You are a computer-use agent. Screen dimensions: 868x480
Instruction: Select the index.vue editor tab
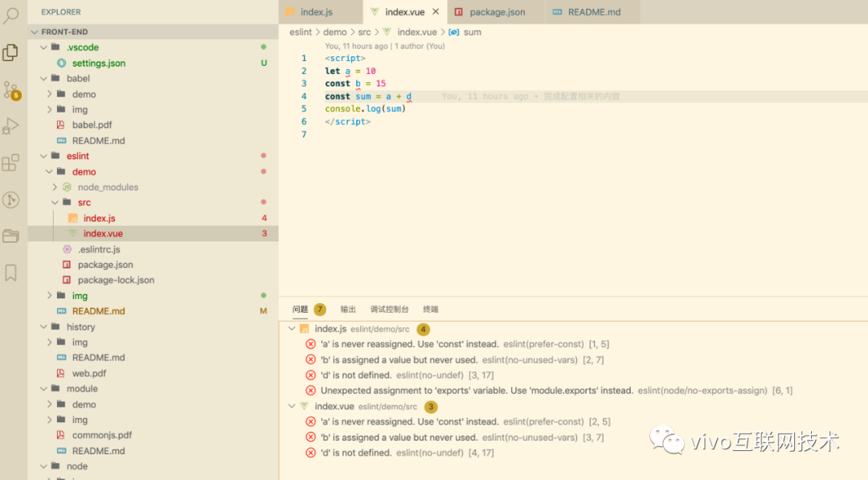point(404,11)
